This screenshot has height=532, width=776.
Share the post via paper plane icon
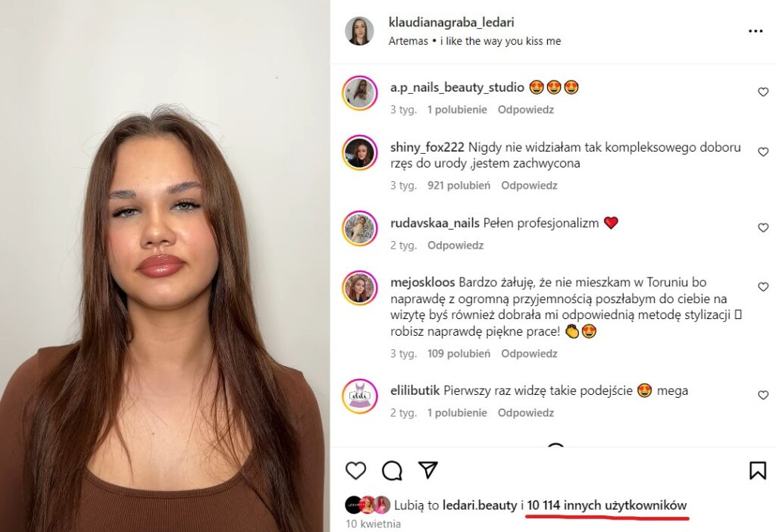coord(428,470)
